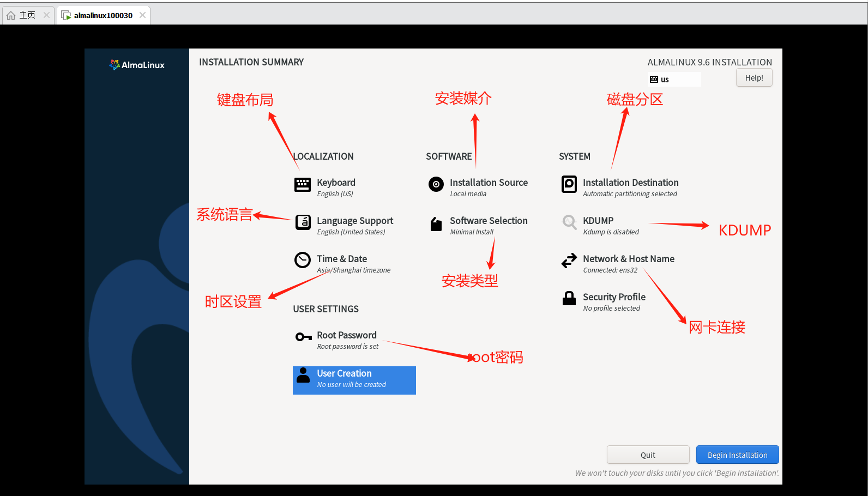The width and height of the screenshot is (868, 496).
Task: Open the Root Password label
Action: point(347,335)
